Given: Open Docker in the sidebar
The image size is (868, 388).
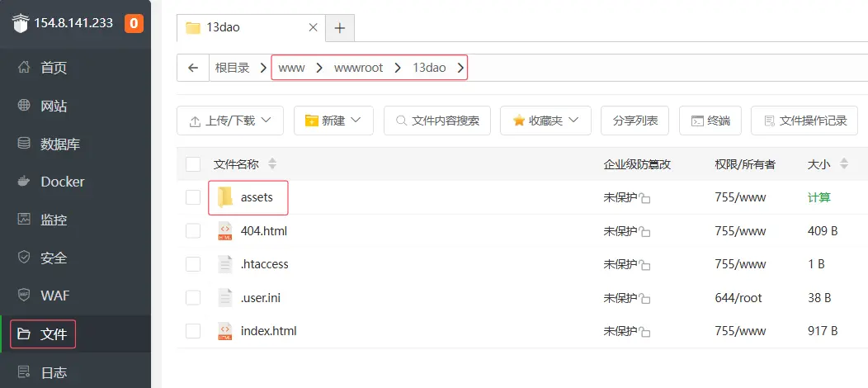Looking at the screenshot, I should (x=75, y=182).
